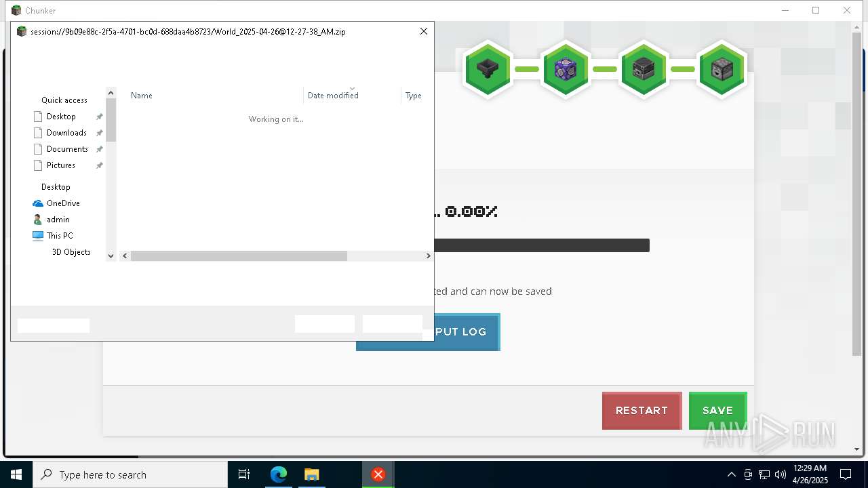Click the furnace step hexagon icon
Viewport: 868px width, 488px height.
pyautogui.click(x=644, y=69)
